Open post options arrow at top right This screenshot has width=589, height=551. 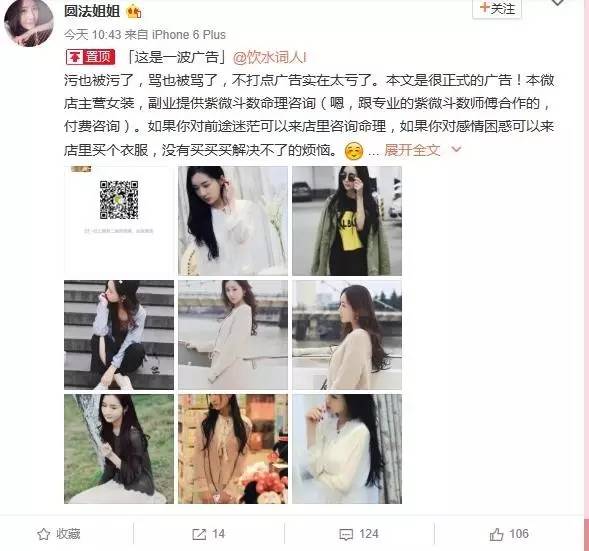tap(558, 3)
